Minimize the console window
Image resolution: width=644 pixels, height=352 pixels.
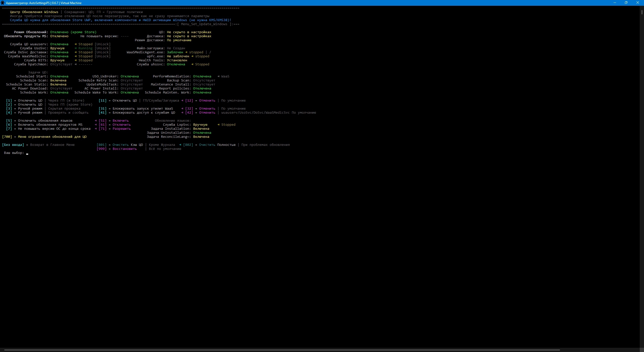tap(615, 3)
